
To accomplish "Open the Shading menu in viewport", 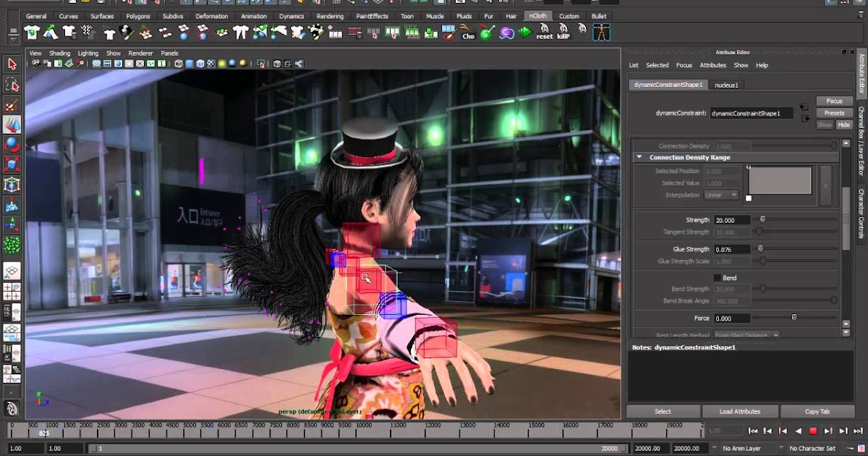I will coord(59,53).
